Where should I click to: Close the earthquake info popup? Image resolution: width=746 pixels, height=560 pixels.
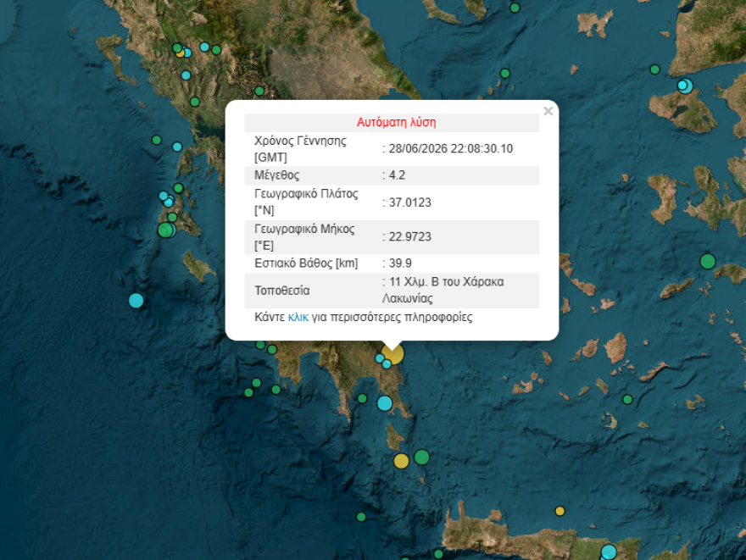[548, 111]
